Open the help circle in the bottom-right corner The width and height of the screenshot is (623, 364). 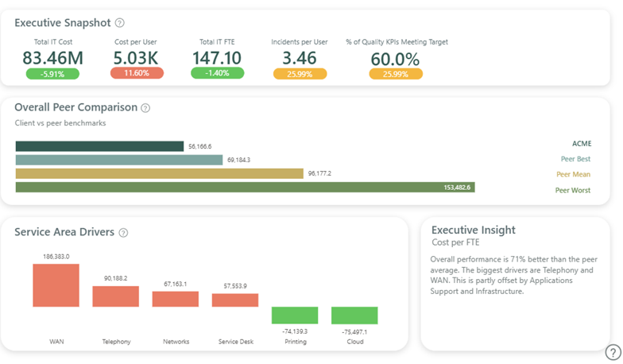(613, 352)
